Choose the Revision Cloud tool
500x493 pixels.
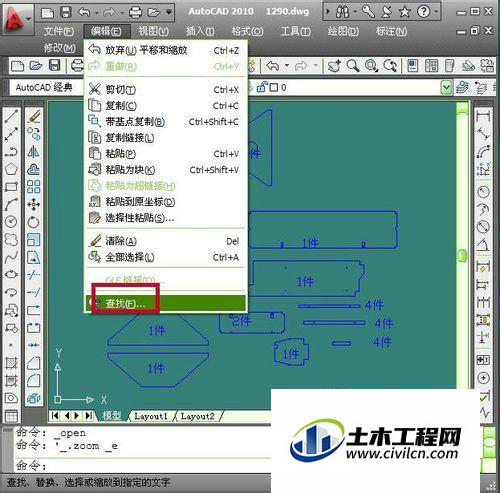[x=11, y=239]
